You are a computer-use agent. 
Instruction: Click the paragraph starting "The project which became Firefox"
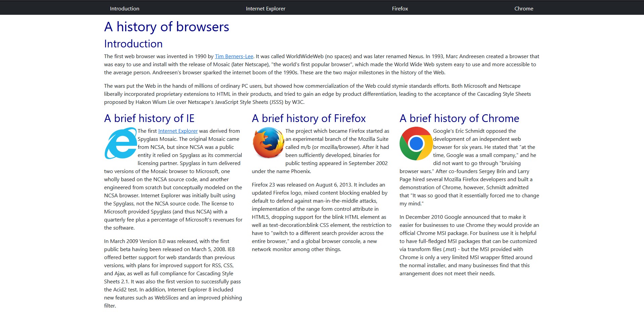point(337,147)
